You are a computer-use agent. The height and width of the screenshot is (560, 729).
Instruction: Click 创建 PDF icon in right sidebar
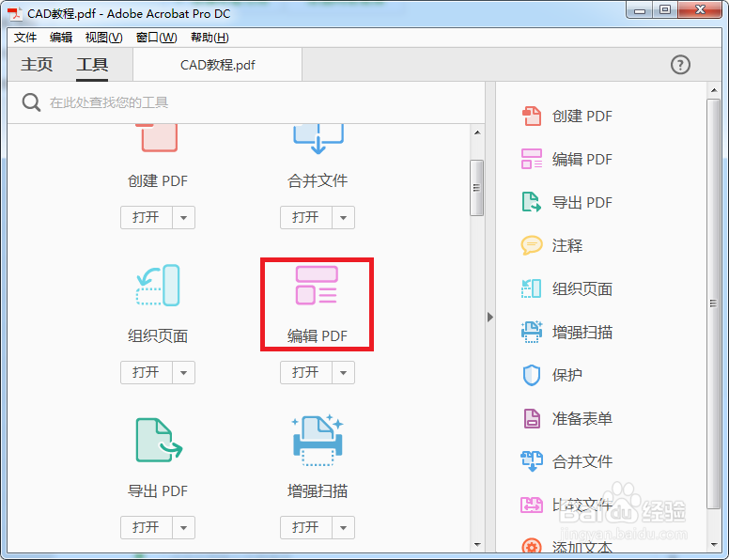click(532, 116)
